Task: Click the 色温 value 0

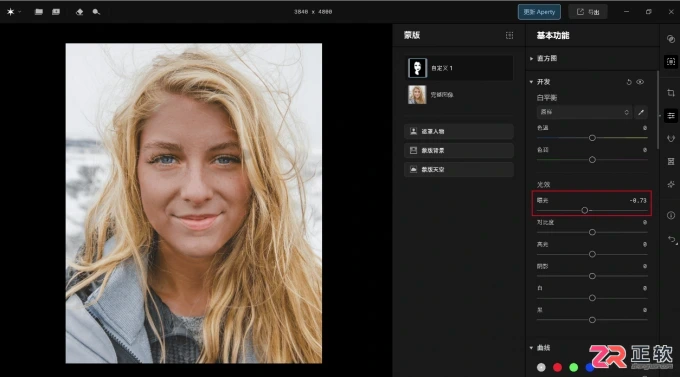Action: 644,128
